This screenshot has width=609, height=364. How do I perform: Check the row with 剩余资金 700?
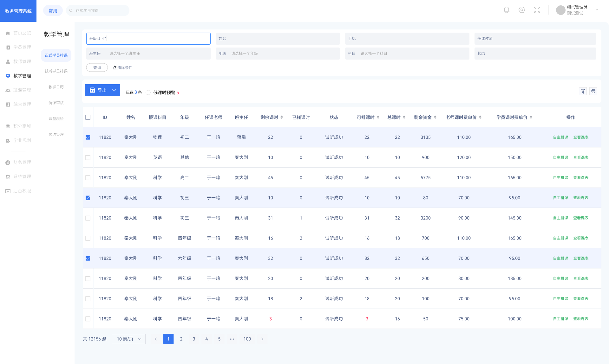click(88, 238)
